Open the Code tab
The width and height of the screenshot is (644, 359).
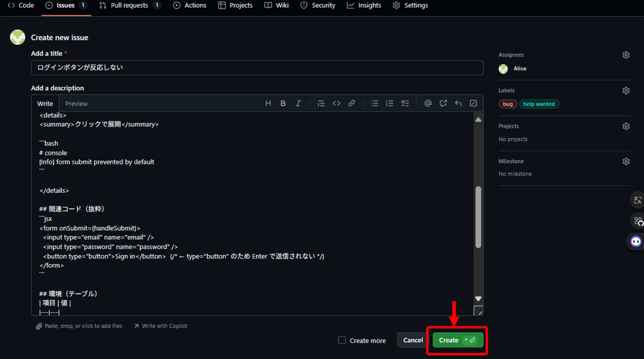tap(21, 5)
